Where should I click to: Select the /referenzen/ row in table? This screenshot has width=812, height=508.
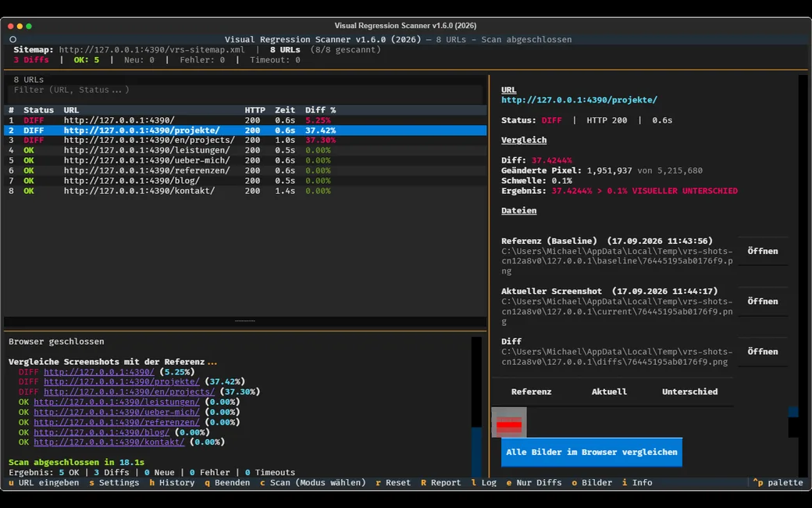(245, 170)
